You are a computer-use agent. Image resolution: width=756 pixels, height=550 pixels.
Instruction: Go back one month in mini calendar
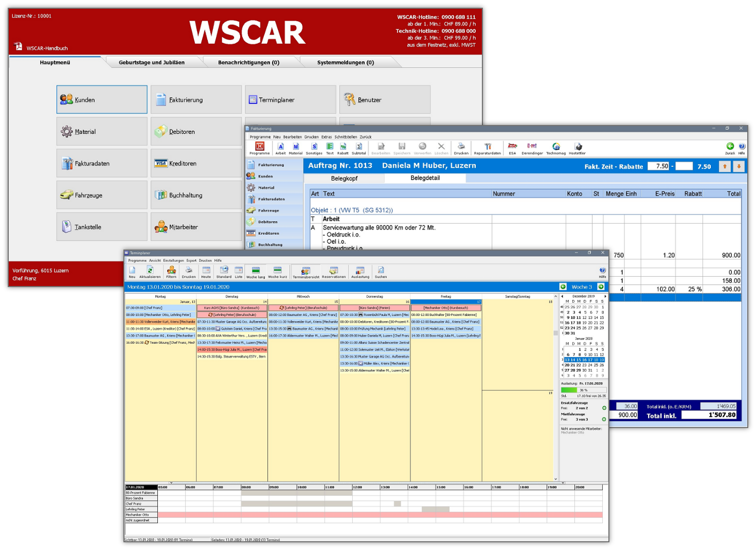[562, 296]
